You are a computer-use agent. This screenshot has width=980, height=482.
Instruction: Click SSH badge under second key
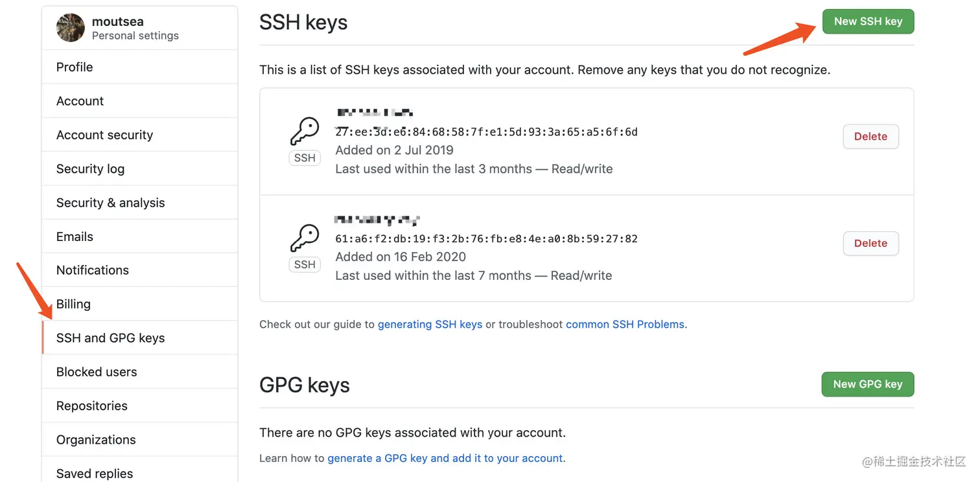305,264
